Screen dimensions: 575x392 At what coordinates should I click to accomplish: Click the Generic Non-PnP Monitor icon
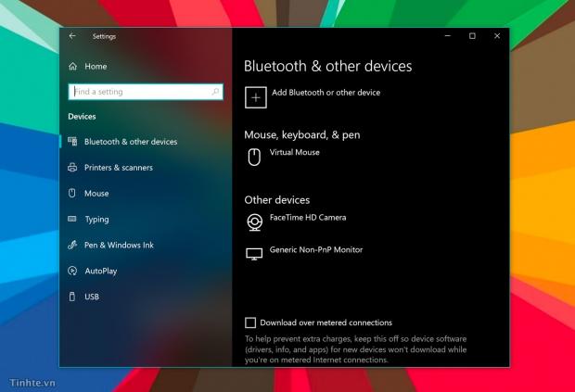click(254, 254)
